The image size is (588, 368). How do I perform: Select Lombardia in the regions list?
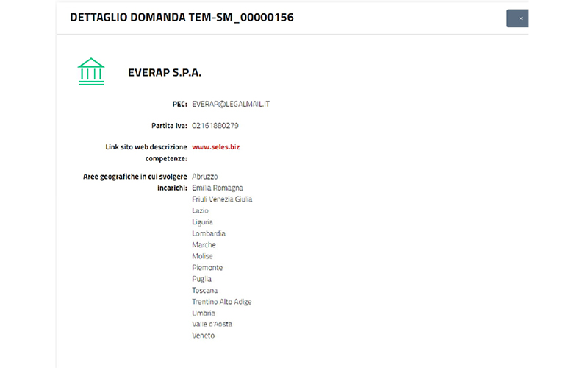coord(209,233)
